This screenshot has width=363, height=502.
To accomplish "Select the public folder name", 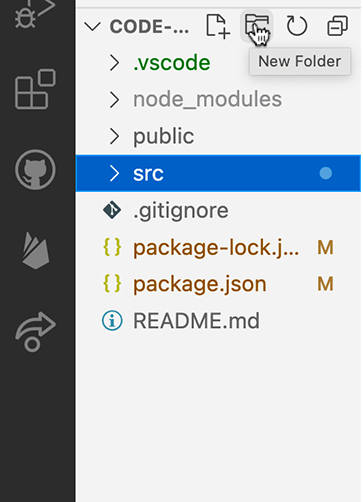I will pos(163,136).
